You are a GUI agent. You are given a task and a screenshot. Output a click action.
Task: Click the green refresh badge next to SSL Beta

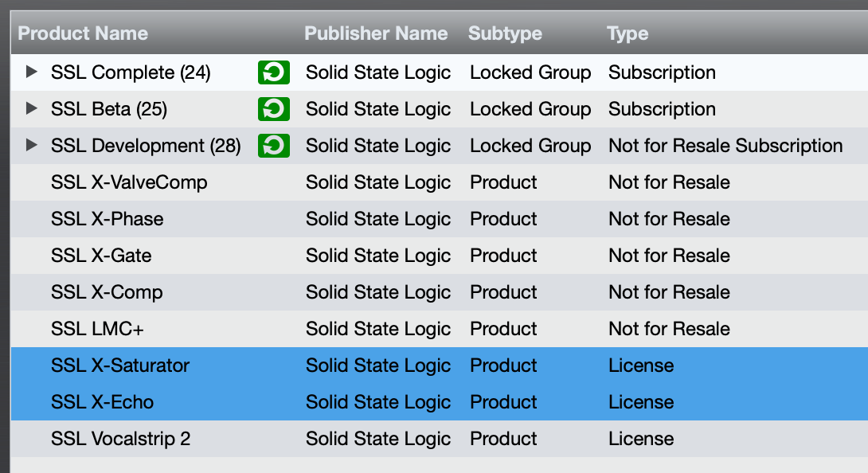(273, 109)
